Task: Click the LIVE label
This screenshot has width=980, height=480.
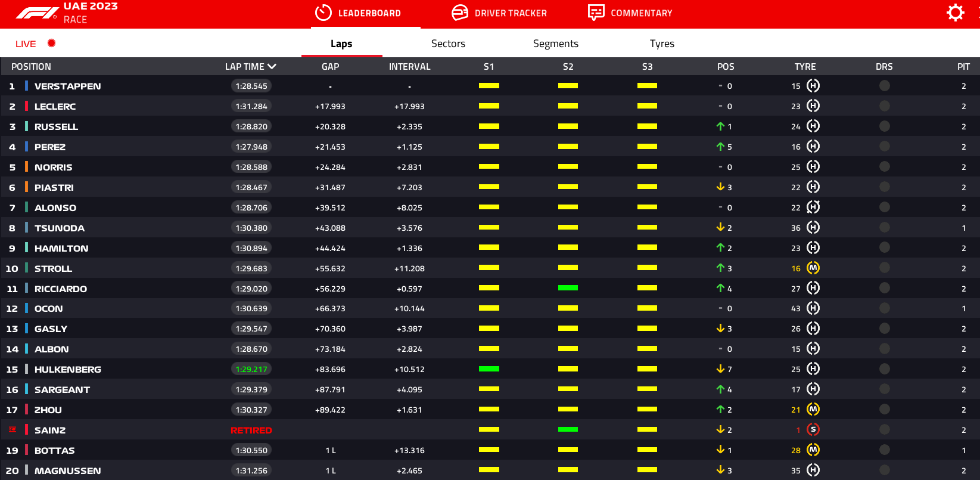Action: [26, 44]
